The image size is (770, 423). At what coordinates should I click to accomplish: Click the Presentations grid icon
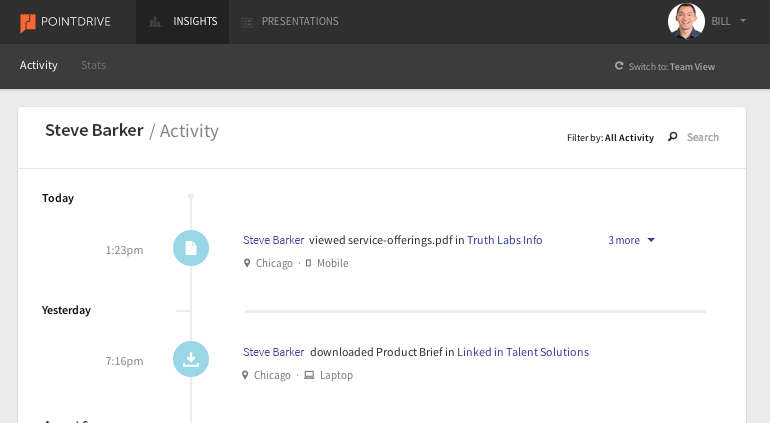pos(247,22)
